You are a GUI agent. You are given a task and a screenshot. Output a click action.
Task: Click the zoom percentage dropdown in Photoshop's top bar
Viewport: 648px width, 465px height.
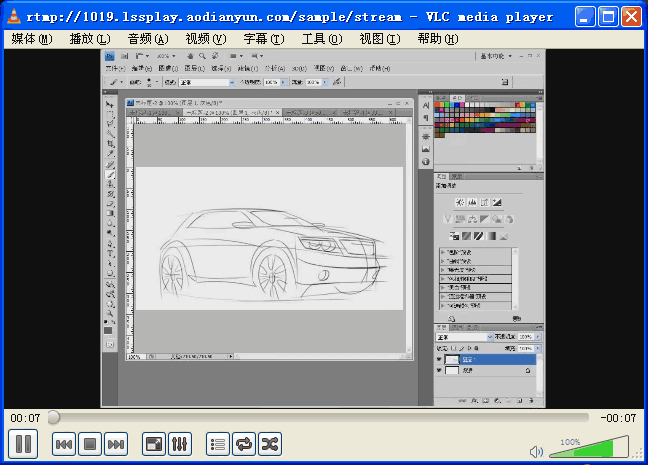tap(166, 56)
